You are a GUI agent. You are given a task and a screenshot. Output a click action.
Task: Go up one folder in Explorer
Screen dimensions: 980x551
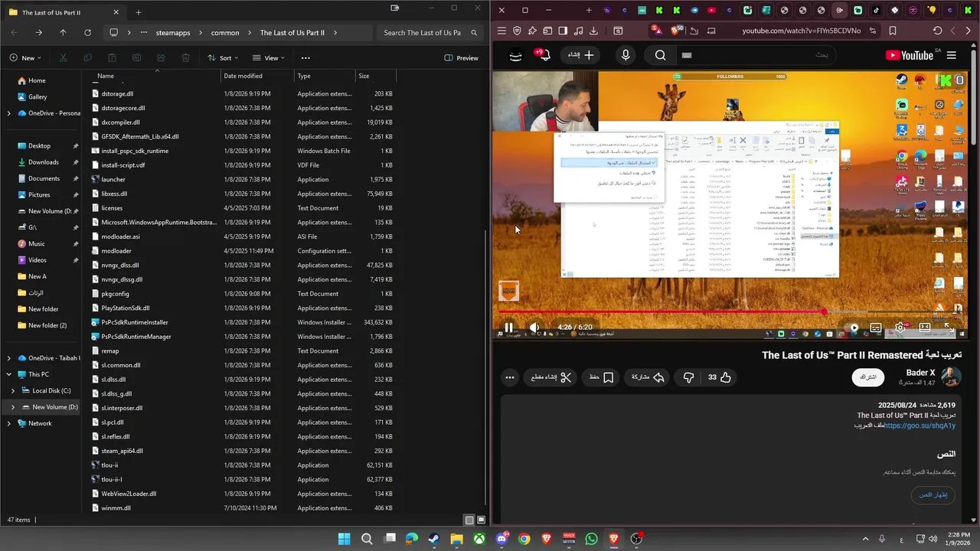click(63, 33)
